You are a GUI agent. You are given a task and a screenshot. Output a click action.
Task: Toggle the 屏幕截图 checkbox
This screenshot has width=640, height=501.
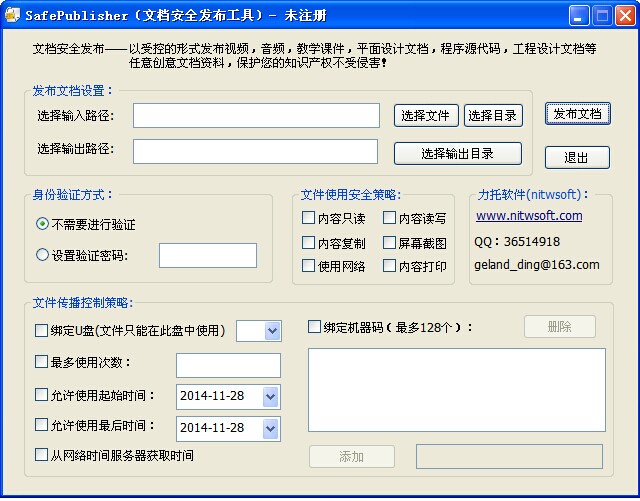click(389, 243)
